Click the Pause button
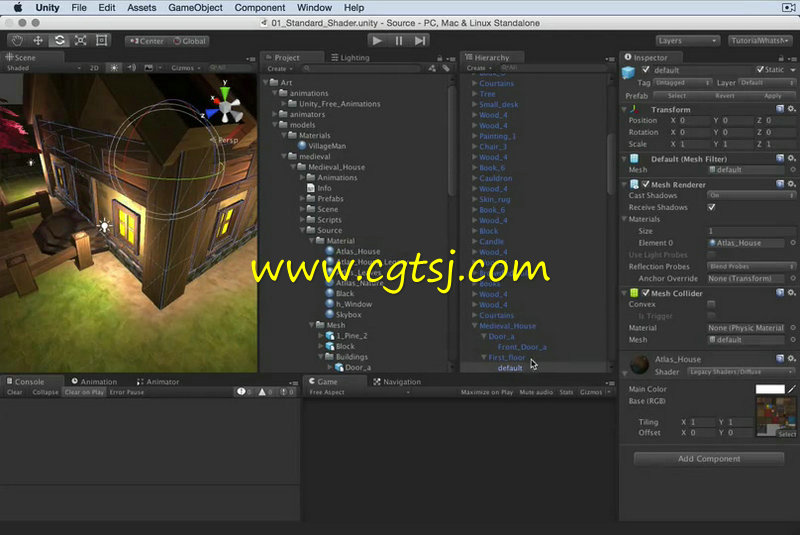This screenshot has height=535, width=800. (399, 40)
